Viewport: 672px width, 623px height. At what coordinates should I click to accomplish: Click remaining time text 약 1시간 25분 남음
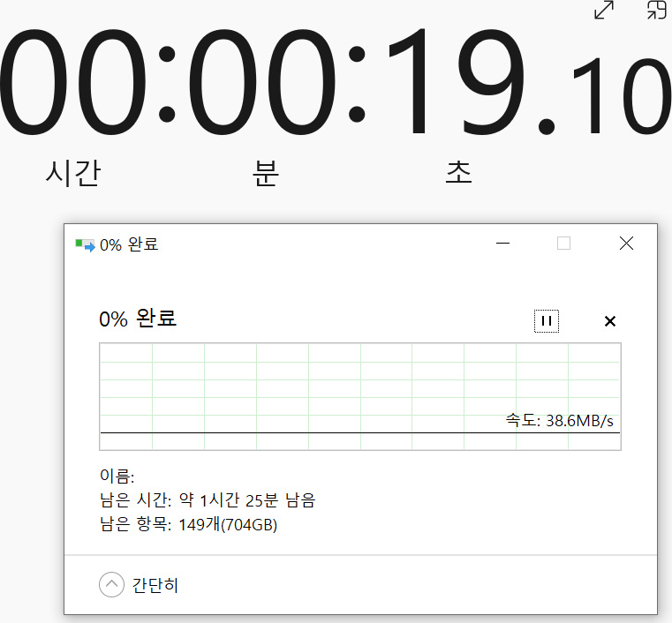(247, 500)
